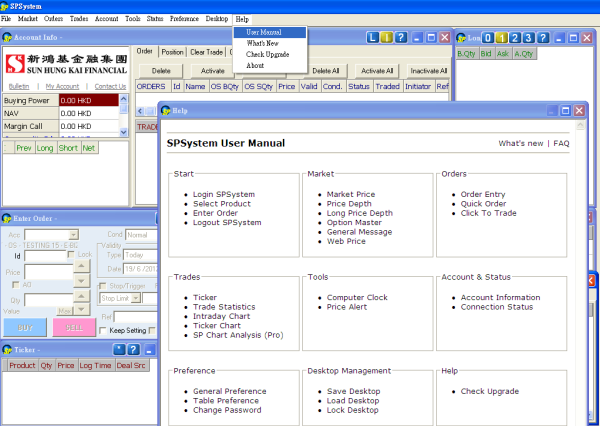This screenshot has width=600, height=426.
Task: Open the Ticker window's question mark help icon
Action: pos(133,349)
